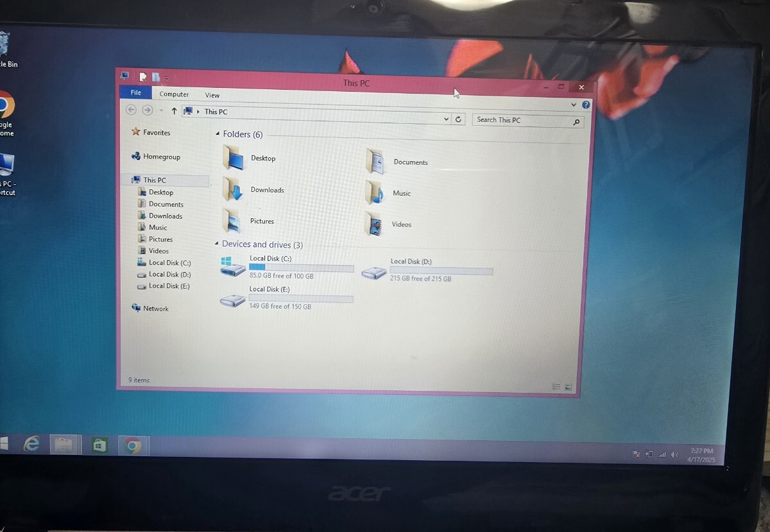Select the Local Disk (C:) drive icon
This screenshot has height=532, width=770.
(x=232, y=267)
